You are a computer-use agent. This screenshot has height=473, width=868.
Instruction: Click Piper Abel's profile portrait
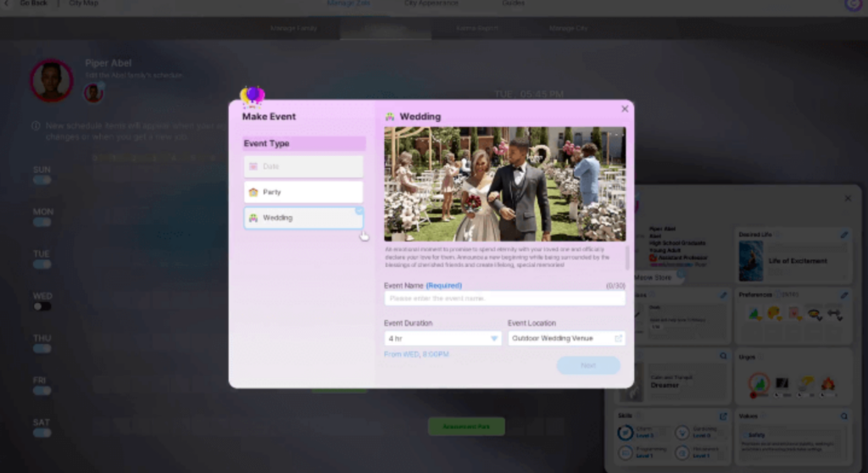[52, 81]
